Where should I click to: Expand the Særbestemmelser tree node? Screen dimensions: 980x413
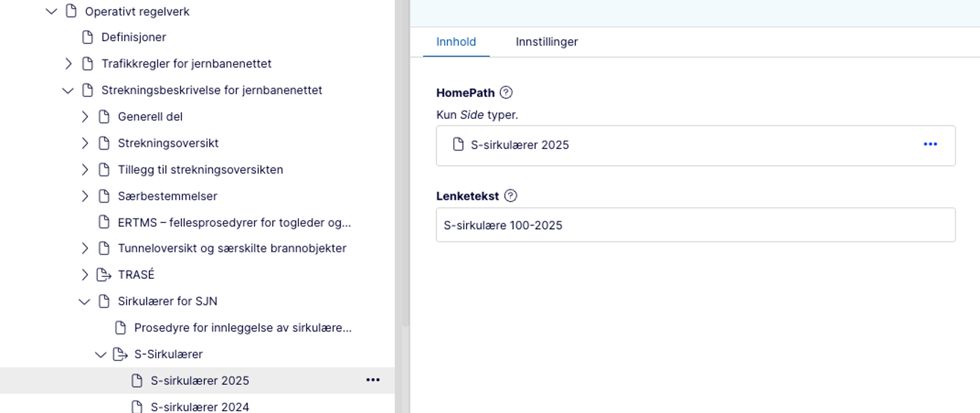85,196
